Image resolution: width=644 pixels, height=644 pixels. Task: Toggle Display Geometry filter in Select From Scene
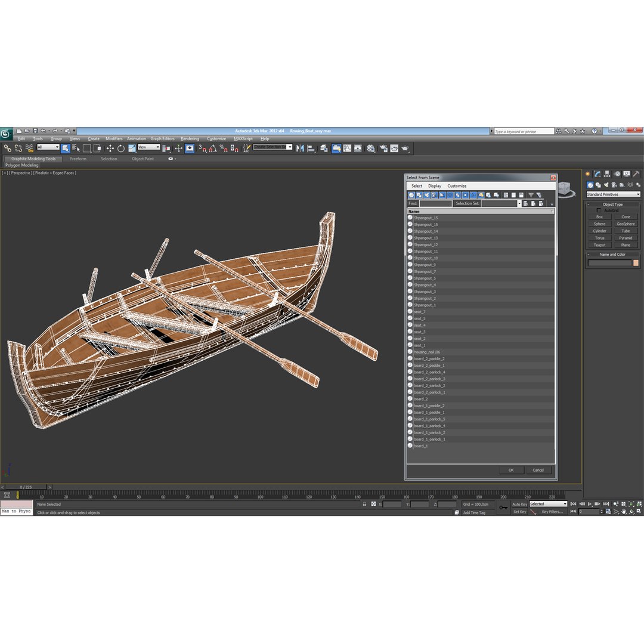coord(411,195)
